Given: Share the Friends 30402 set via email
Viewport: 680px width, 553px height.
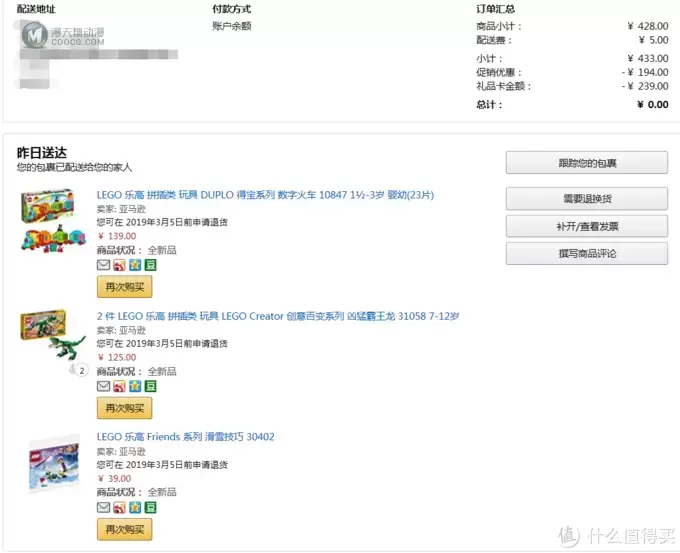Looking at the screenshot, I should tap(103, 507).
